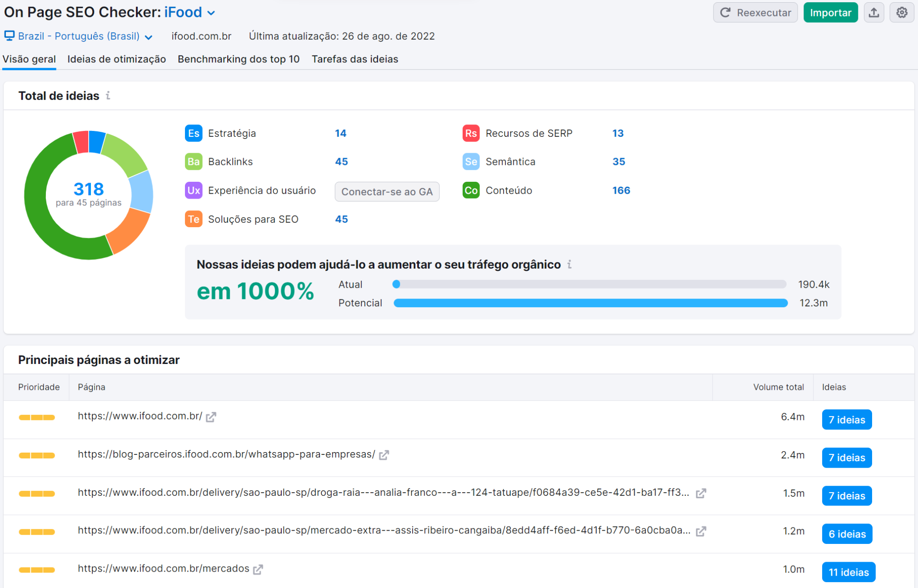Click the info icon next to tráfego orgânico heading
Screen dimensions: 918x588
pos(569,264)
